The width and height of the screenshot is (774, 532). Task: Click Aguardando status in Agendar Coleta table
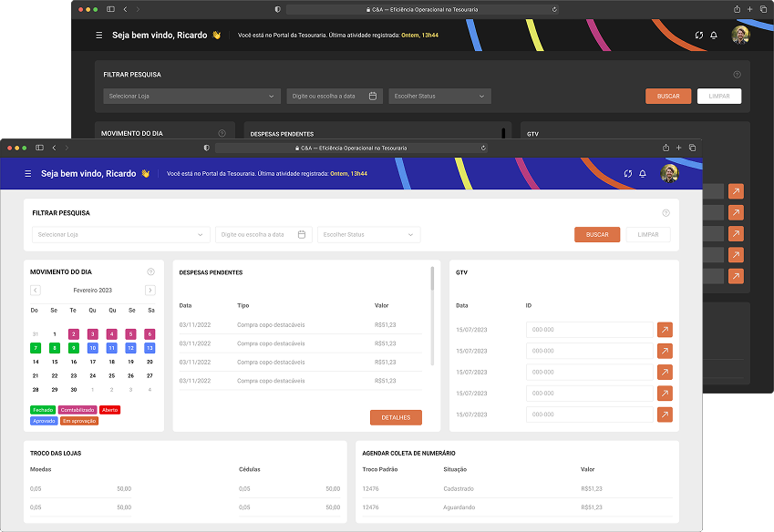[x=459, y=507]
